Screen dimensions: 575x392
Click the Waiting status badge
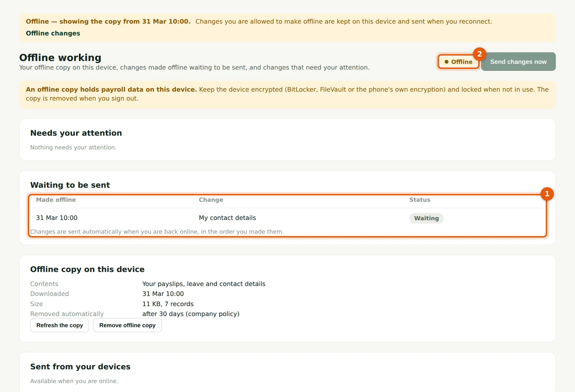pos(426,218)
